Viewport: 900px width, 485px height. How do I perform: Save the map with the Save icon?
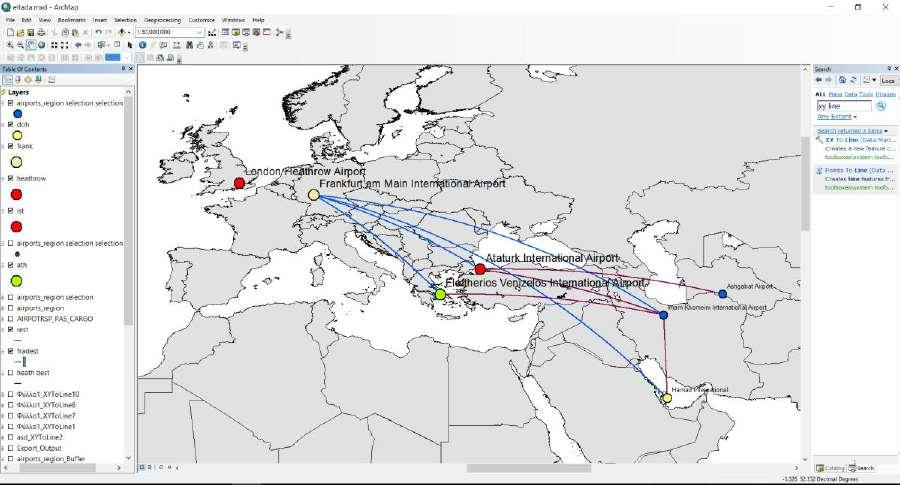coord(31,33)
